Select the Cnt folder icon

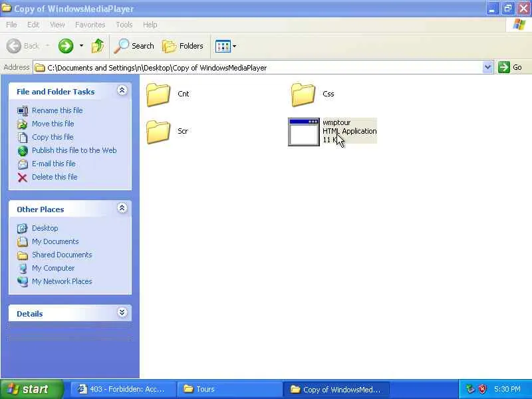click(x=158, y=94)
